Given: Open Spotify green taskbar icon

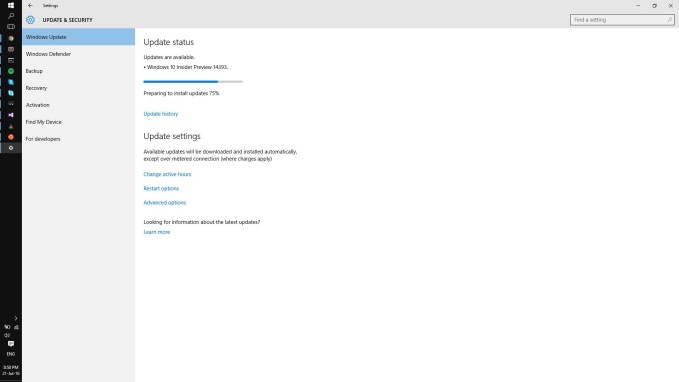Looking at the screenshot, I should pos(11,71).
